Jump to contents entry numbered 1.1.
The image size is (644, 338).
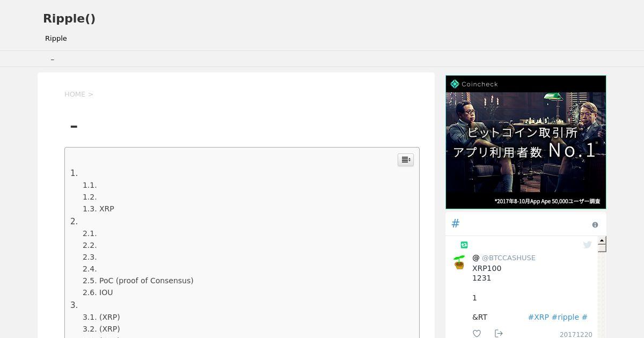[x=90, y=185]
